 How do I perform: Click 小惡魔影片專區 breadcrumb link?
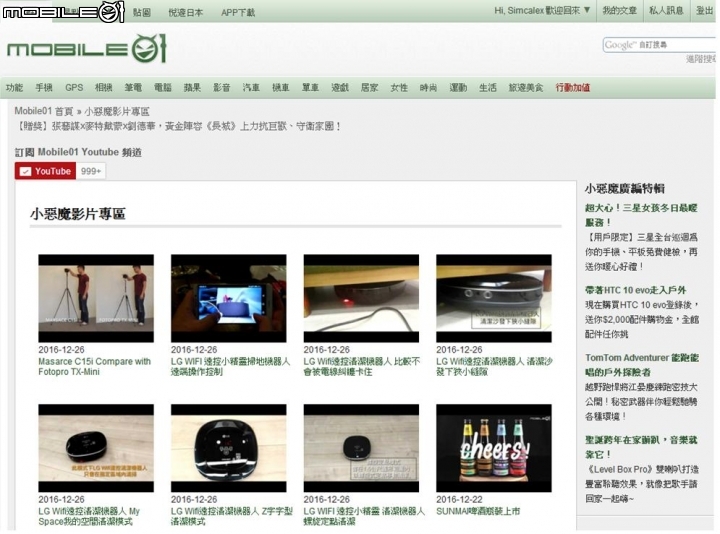[117, 111]
